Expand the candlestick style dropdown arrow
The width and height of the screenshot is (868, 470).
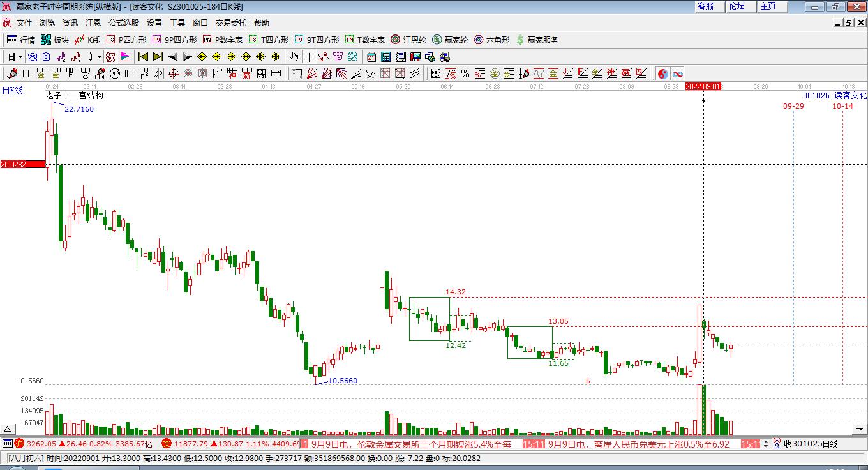pos(99,57)
